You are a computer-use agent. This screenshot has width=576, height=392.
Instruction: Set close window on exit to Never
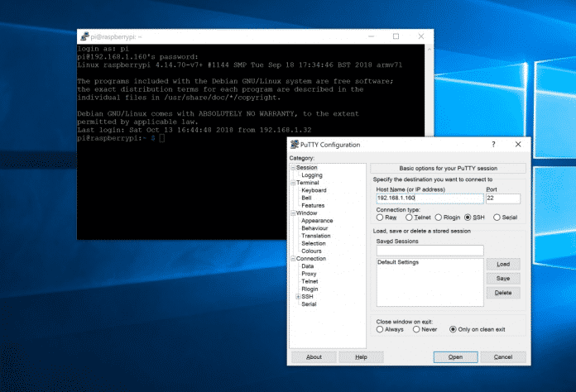pos(417,328)
